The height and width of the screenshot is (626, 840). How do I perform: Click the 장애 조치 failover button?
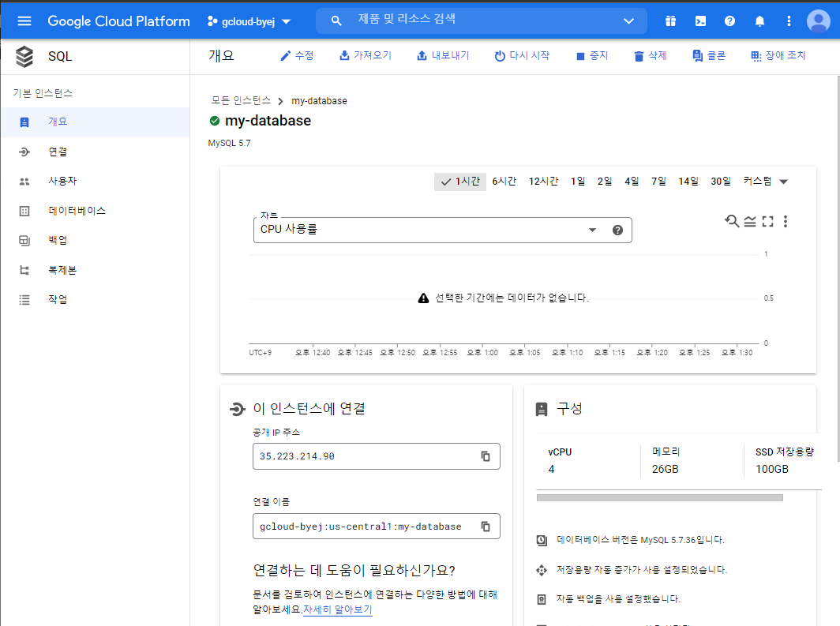pos(778,56)
